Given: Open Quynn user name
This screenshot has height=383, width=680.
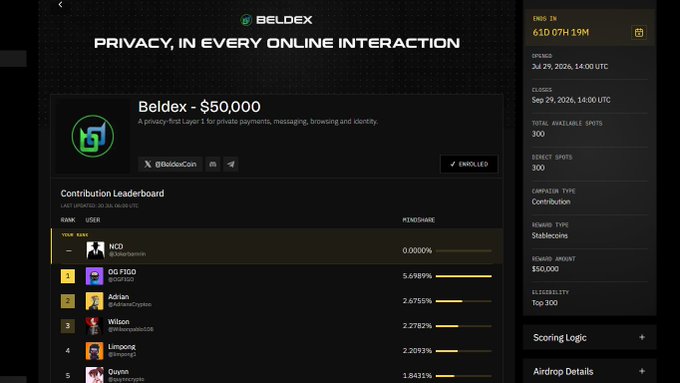Looking at the screenshot, I should click(x=118, y=372).
